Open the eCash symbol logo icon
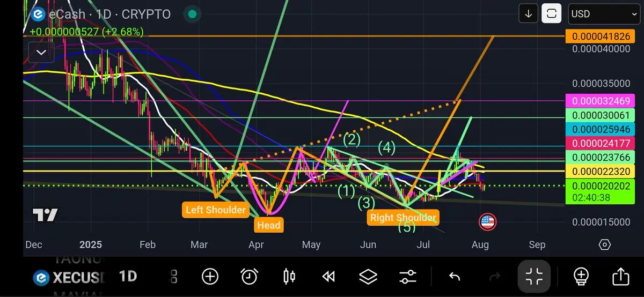 click(x=38, y=14)
